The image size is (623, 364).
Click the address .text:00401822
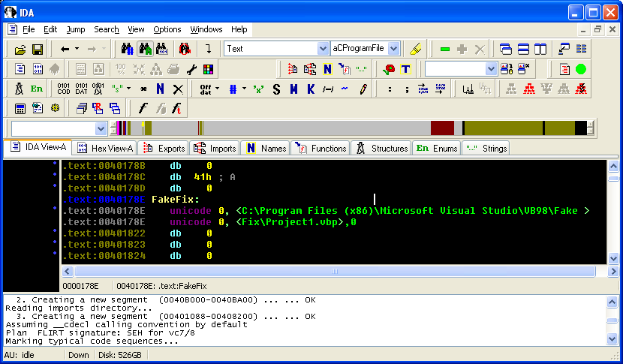(104, 233)
